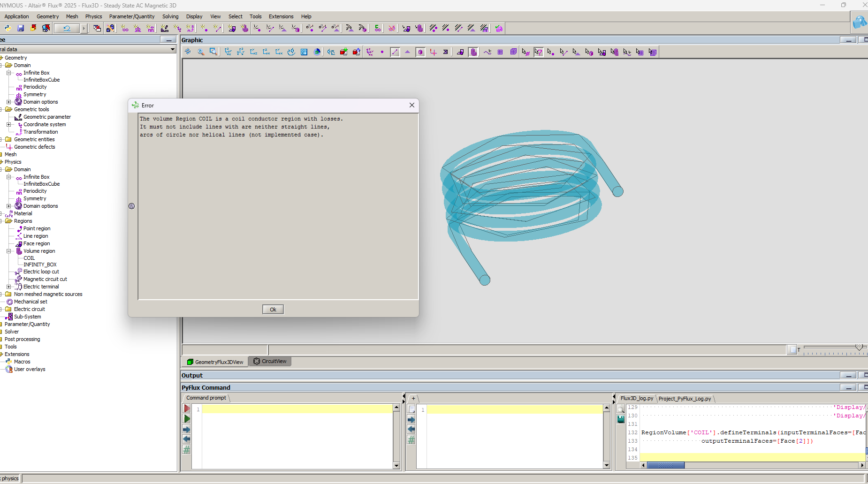
Task: Click the select points filter icon
Action: 551,52
